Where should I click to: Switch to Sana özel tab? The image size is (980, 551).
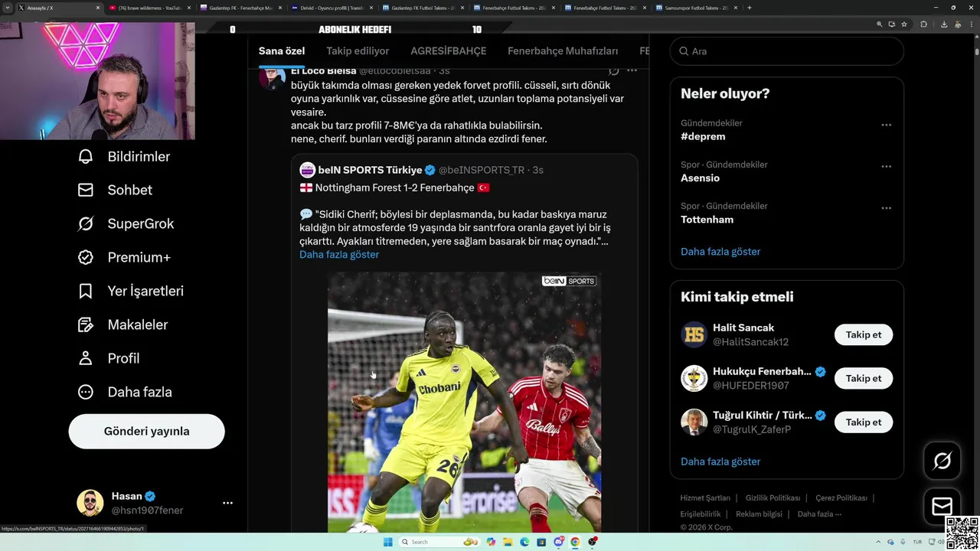coord(282,51)
